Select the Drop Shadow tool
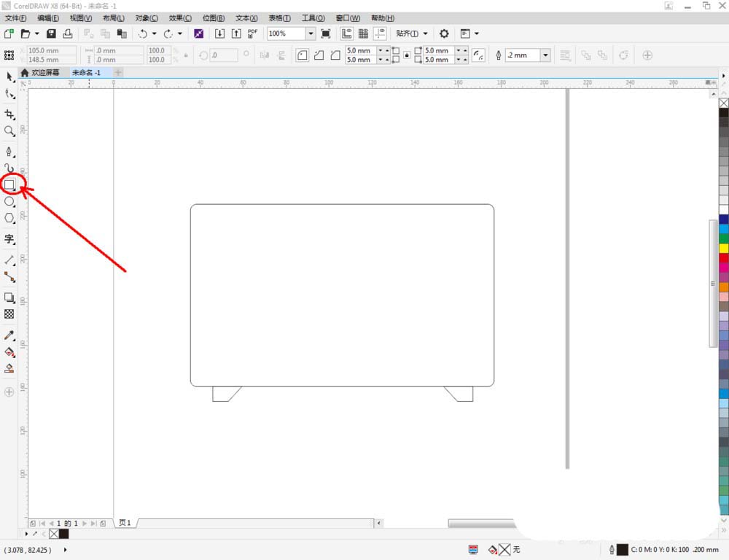729x560 pixels. point(9,297)
